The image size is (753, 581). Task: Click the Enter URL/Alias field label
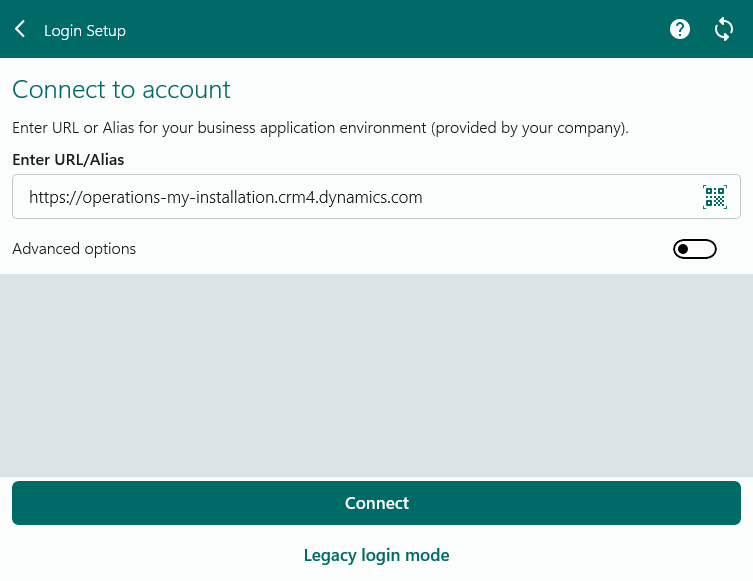[68, 160]
